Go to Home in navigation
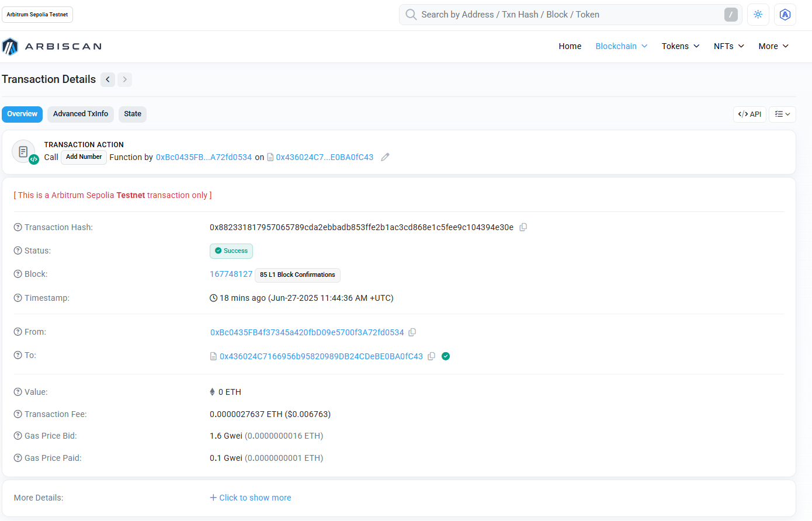 pyautogui.click(x=570, y=46)
